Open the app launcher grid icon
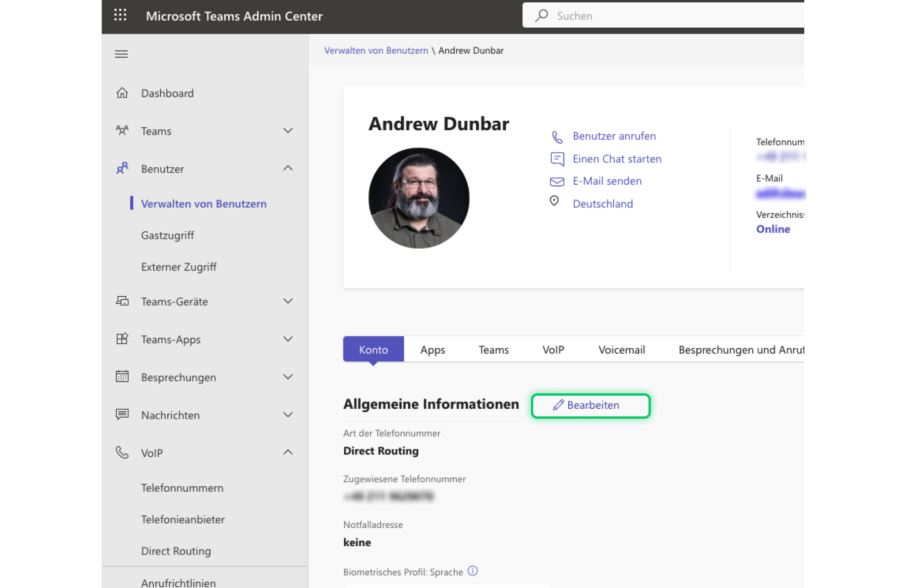This screenshot has height=588, width=906. (120, 15)
